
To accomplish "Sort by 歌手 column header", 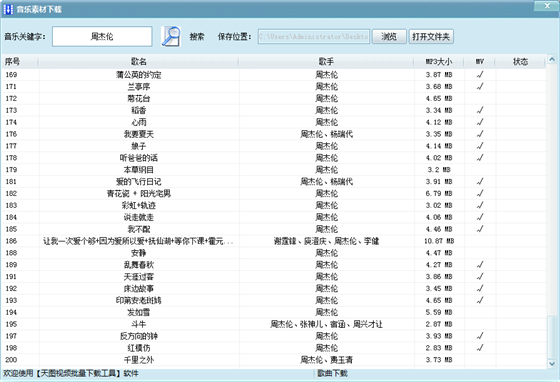I will 326,62.
